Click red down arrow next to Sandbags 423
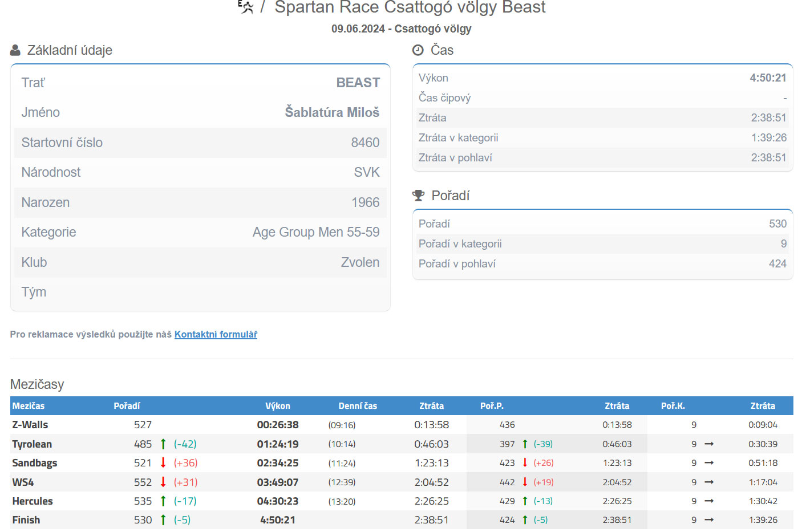This screenshot has width=798, height=532. [x=525, y=462]
